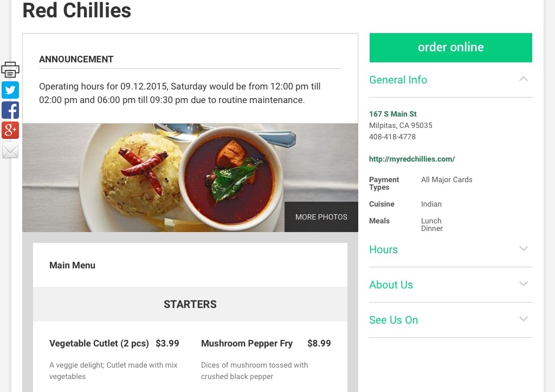Share page on Facebook
555x392 pixels.
point(10,110)
